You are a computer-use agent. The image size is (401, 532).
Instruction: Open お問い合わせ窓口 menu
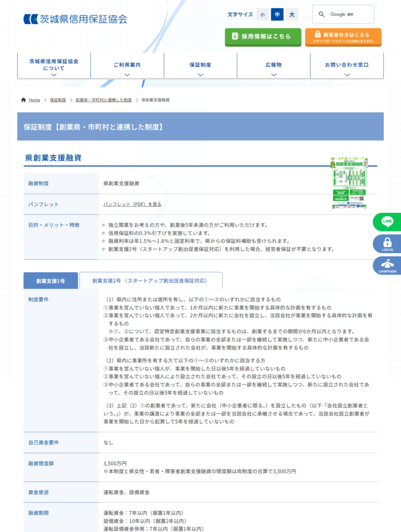[347, 65]
